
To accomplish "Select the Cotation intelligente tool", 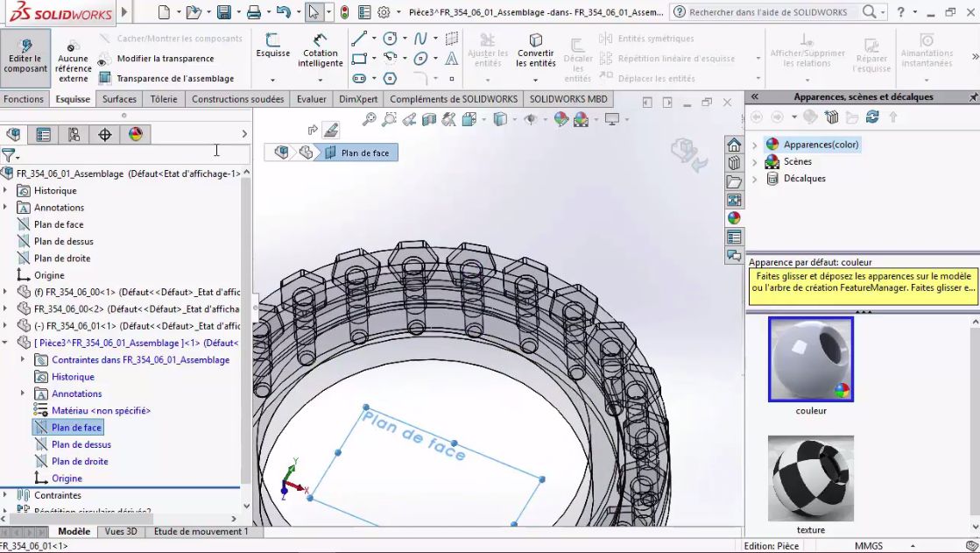I will (320, 50).
